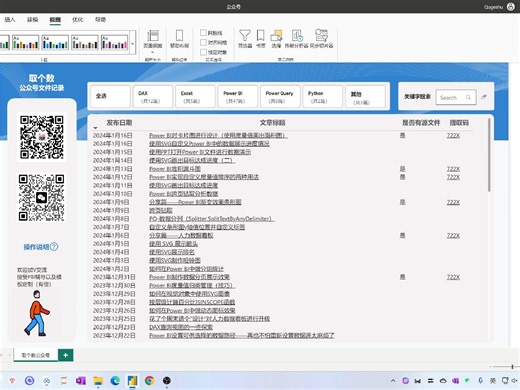520x390 pixels.
Task: Click the lower QR code with WeChat logo
Action: (42, 197)
